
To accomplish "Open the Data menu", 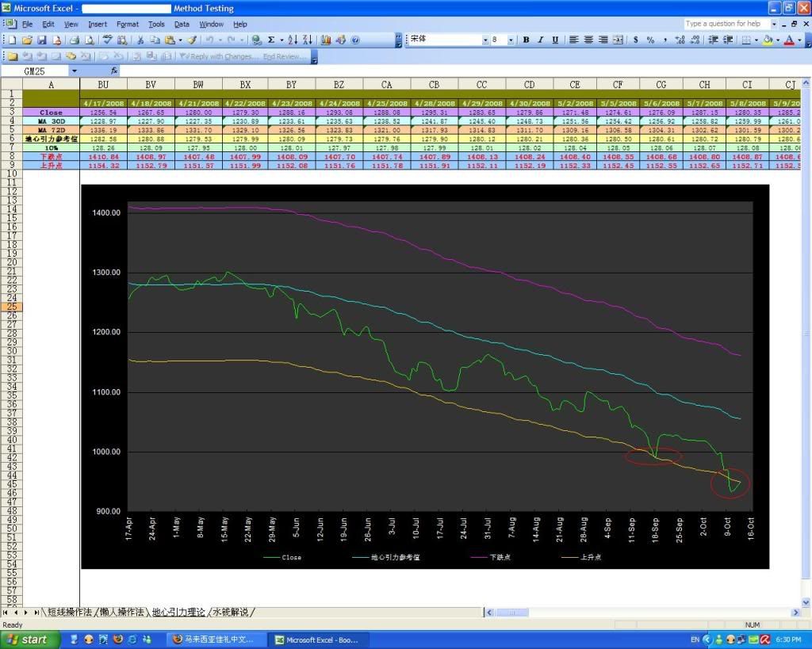I will point(182,24).
